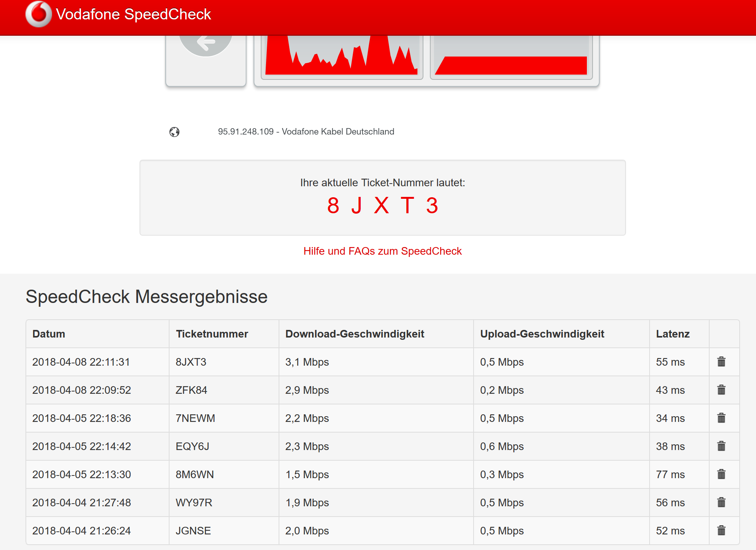Click the 2,0 Mbps download value
Image resolution: width=756 pixels, height=550 pixels.
[307, 531]
